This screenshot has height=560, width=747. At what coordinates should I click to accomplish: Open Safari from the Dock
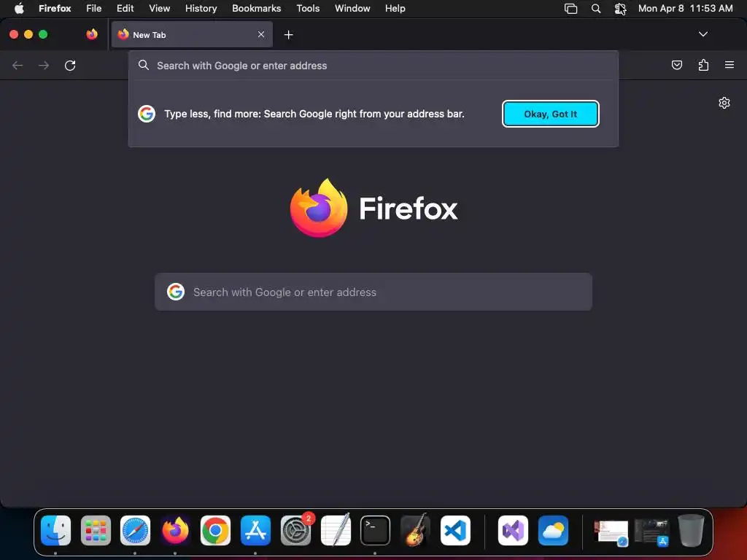click(135, 530)
